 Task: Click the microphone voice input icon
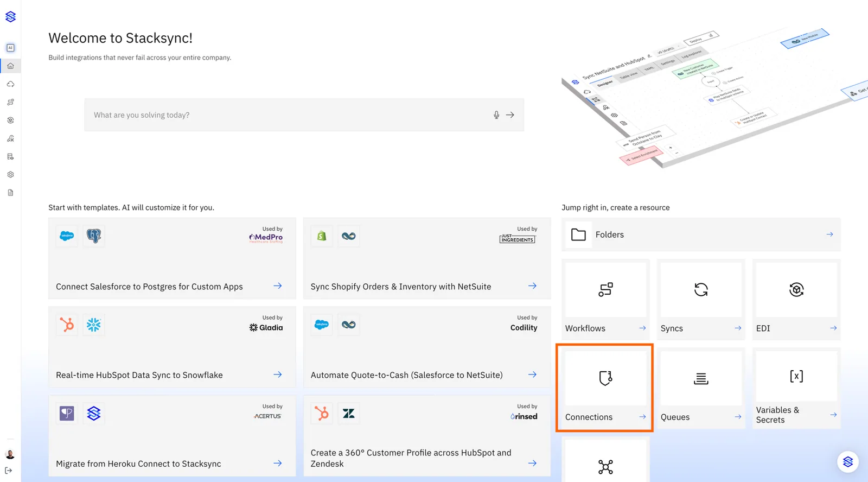coord(496,115)
